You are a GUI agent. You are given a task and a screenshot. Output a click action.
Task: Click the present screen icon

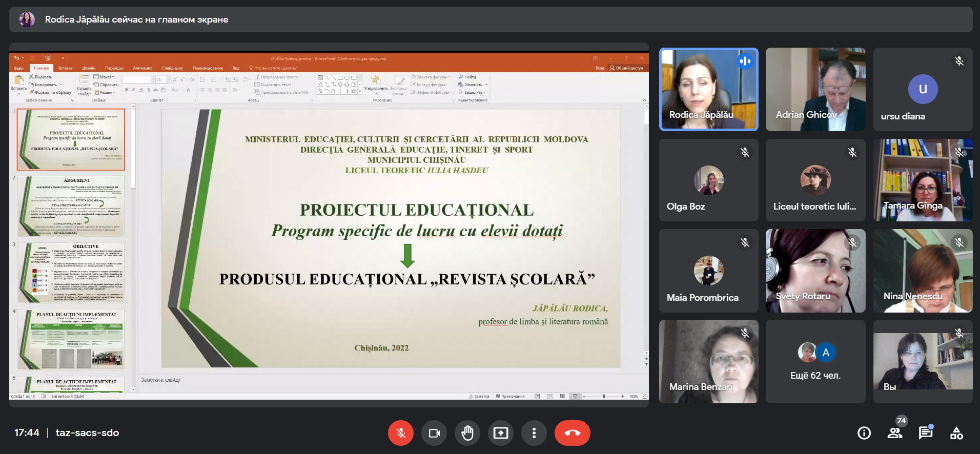click(501, 433)
